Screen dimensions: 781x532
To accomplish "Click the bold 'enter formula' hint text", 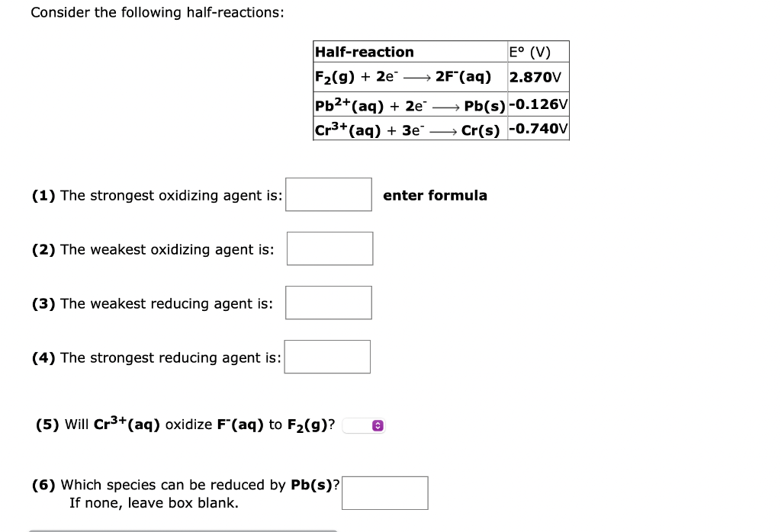I will [435, 195].
